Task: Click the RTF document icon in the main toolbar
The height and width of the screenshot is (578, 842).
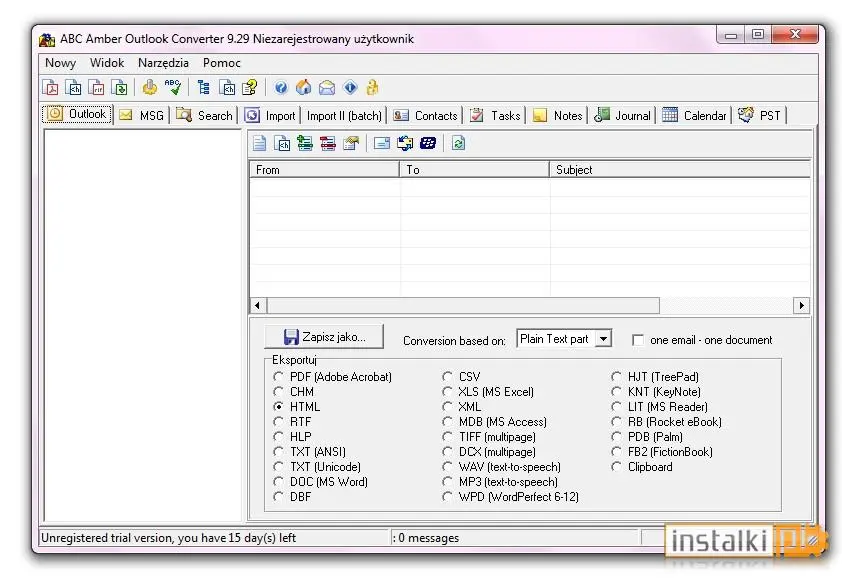Action: click(x=97, y=88)
